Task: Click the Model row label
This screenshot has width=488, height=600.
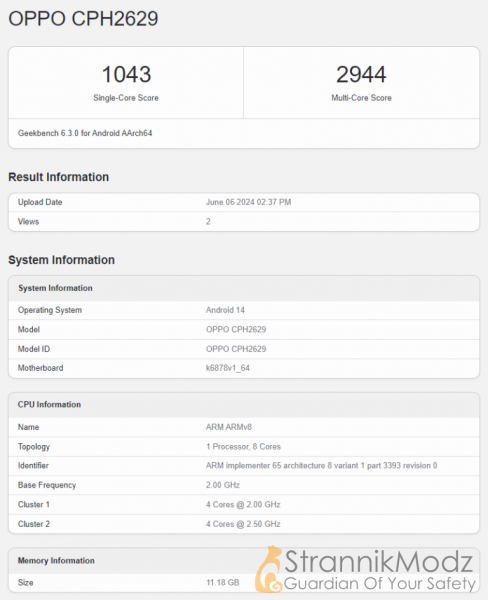Action: click(29, 329)
